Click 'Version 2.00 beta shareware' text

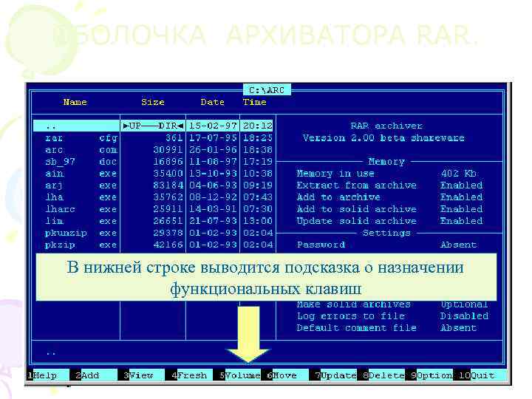pyautogui.click(x=383, y=137)
